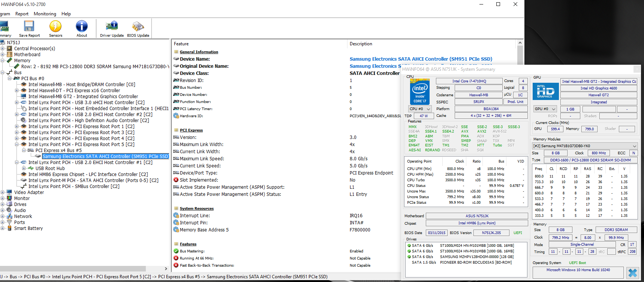Click the Fast Back-to-Back Transactions icon

(x=176, y=266)
